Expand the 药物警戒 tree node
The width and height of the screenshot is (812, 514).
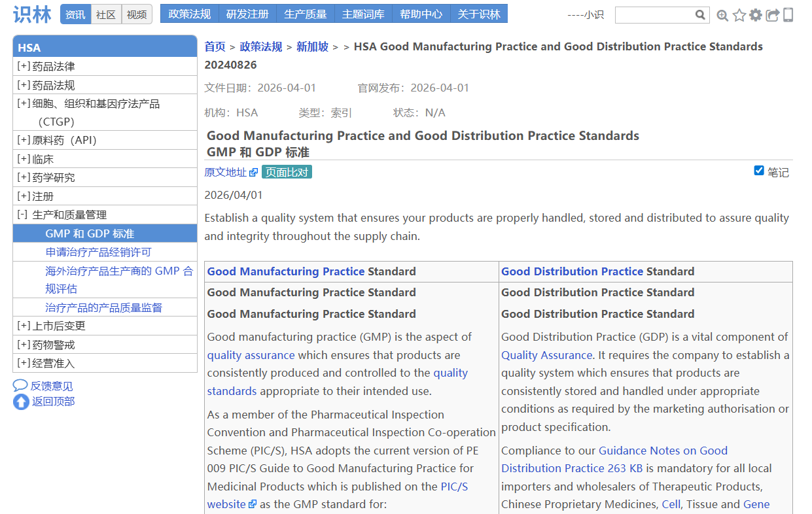click(24, 345)
